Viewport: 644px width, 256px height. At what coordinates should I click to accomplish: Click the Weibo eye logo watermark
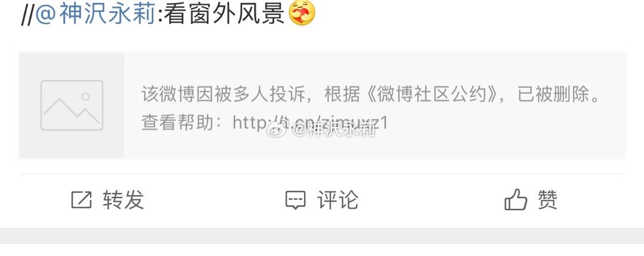click(x=278, y=131)
